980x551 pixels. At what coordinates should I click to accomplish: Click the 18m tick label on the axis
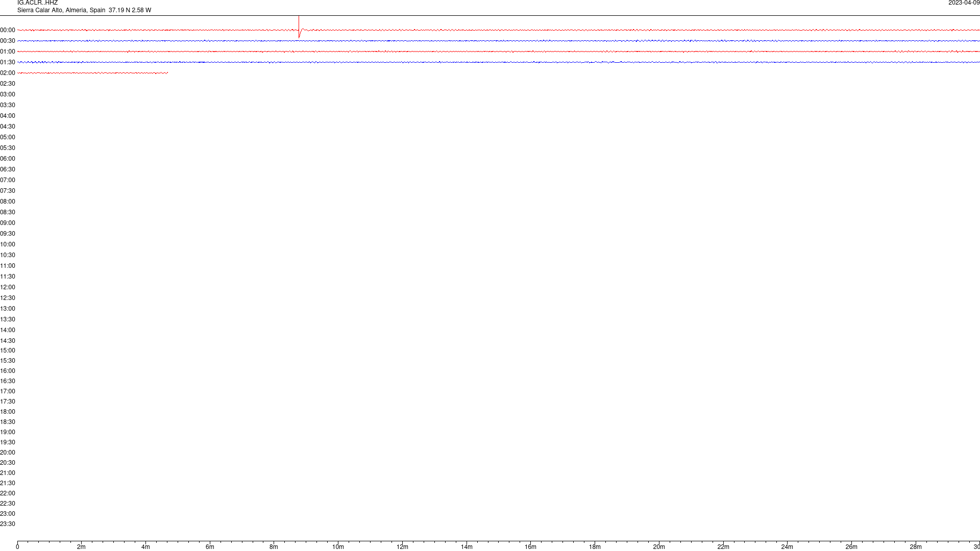pyautogui.click(x=595, y=547)
